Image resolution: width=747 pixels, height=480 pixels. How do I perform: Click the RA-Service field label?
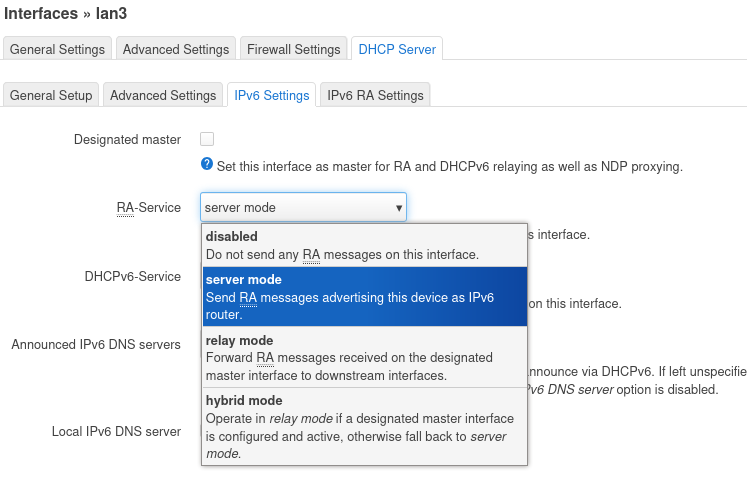pos(148,208)
